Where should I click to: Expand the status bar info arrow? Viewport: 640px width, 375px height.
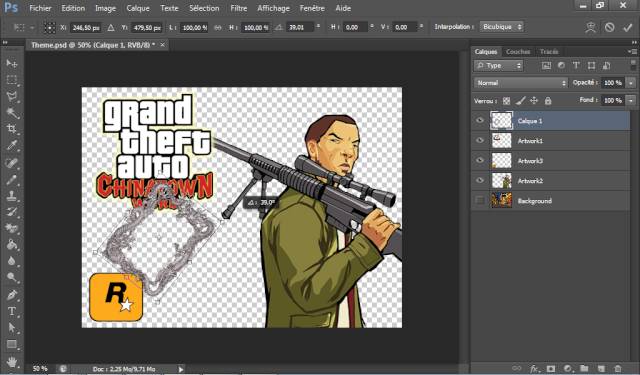click(180, 369)
